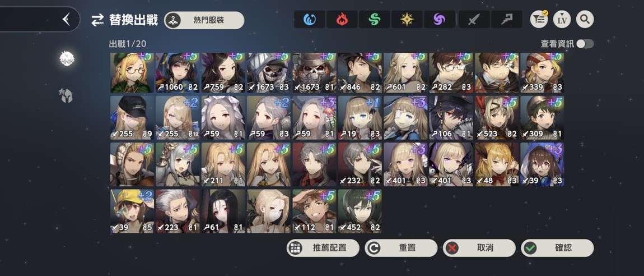Open the LV sort order button

tap(562, 19)
